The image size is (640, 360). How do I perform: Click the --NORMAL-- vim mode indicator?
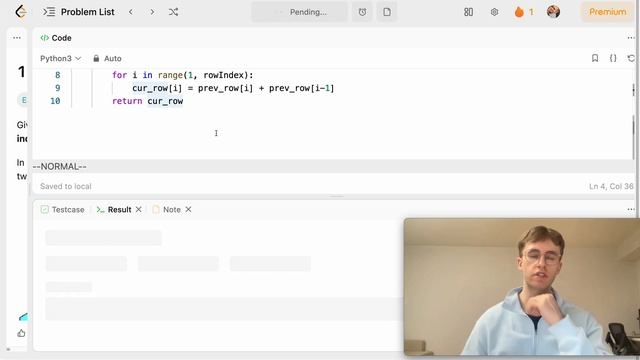click(x=60, y=167)
